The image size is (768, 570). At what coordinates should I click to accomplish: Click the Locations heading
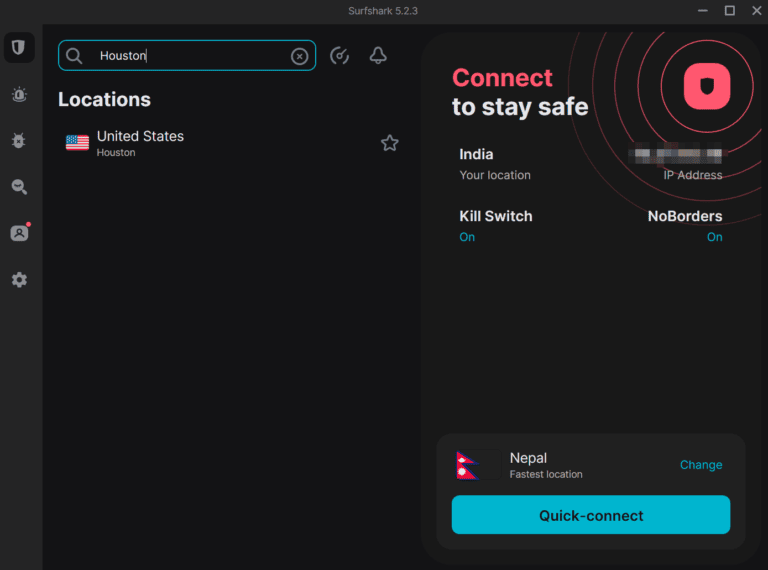[104, 99]
